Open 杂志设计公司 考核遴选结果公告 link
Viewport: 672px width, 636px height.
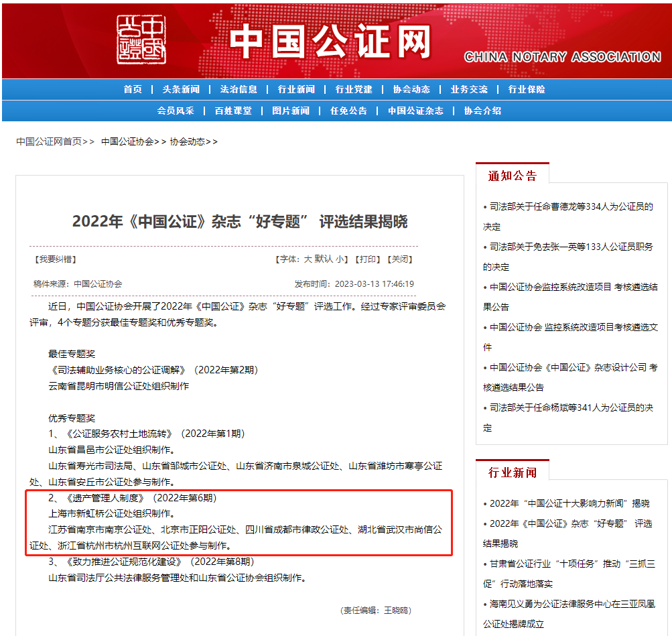pos(570,377)
